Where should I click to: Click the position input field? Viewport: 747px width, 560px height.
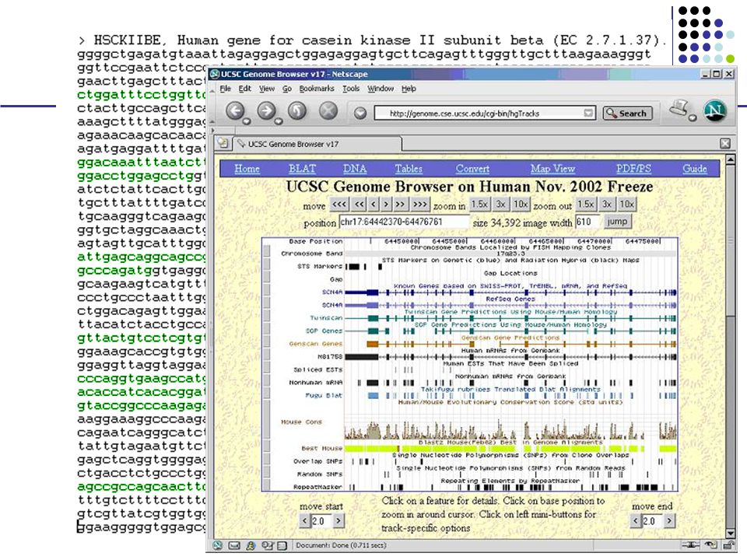coord(404,222)
